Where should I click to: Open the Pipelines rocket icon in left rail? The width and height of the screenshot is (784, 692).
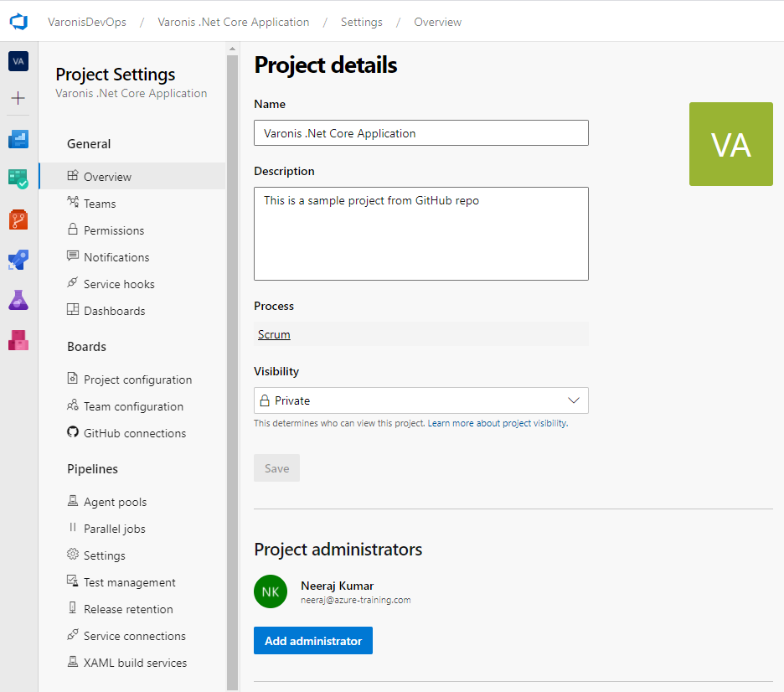(18, 260)
